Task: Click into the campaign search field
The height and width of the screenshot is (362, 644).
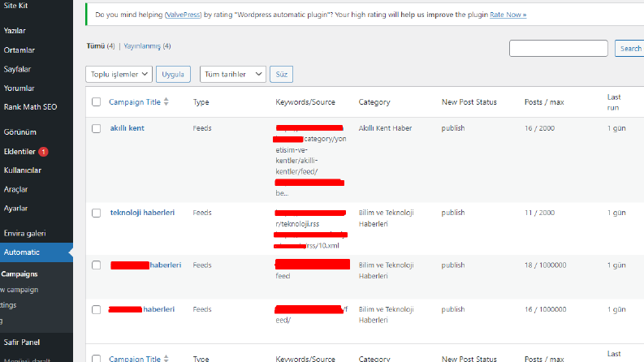Action: (559, 49)
